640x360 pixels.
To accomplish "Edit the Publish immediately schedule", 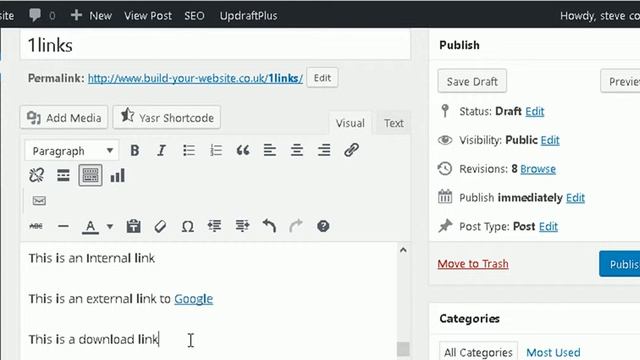I will pos(575,198).
